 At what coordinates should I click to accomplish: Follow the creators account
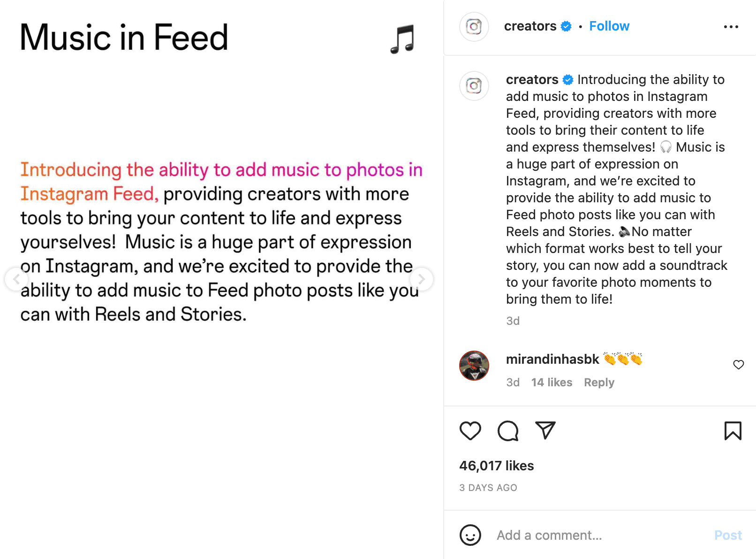pyautogui.click(x=609, y=26)
